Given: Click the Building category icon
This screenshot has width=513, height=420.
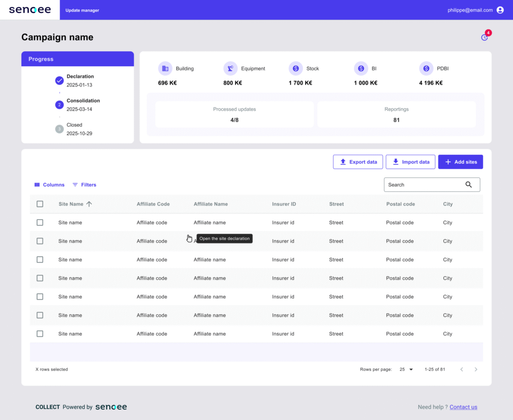Looking at the screenshot, I should coord(165,69).
